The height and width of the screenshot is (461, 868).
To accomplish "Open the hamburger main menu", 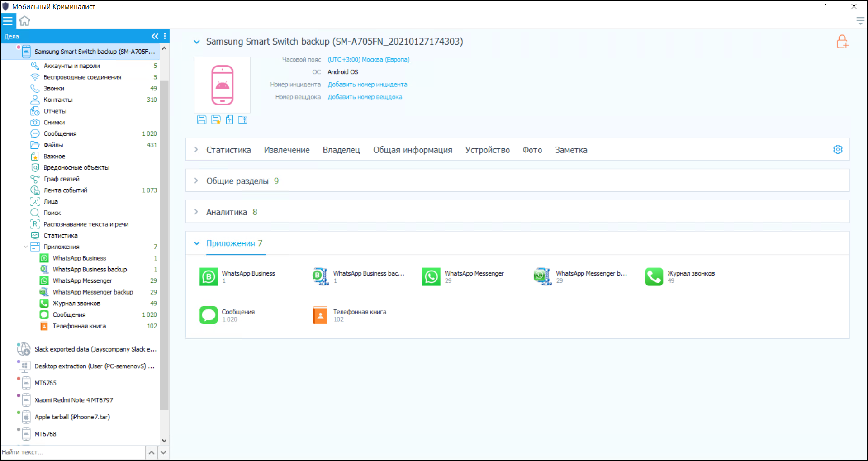I will pos(8,21).
